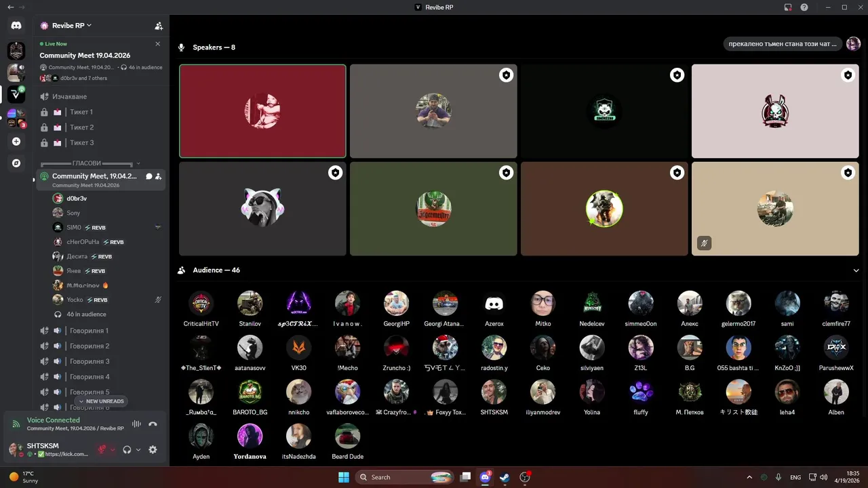The height and width of the screenshot is (488, 868).
Task: Select the Тикет 2 channel
Action: 100,127
